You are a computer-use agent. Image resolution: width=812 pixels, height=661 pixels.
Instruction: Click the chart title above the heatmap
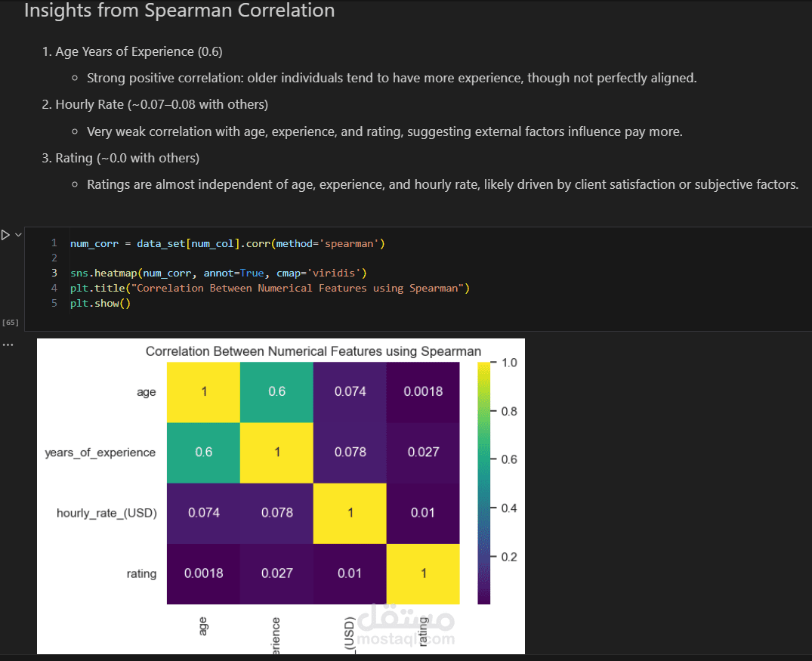click(x=313, y=351)
